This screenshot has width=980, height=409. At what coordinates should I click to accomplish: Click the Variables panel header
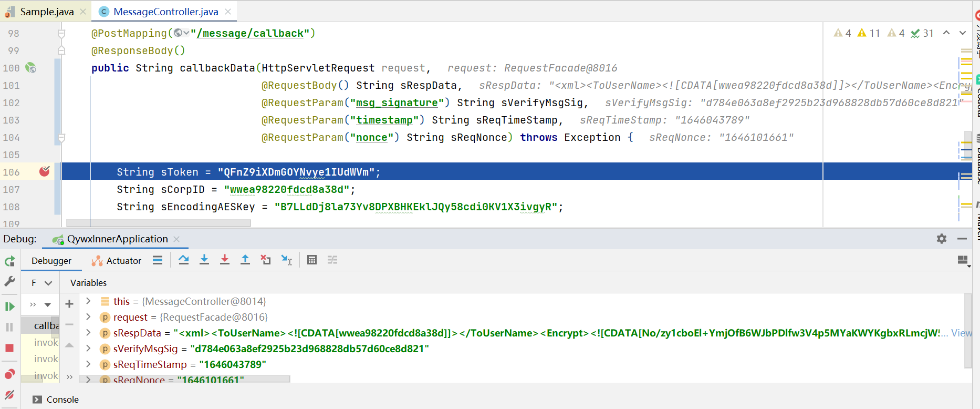[88, 283]
